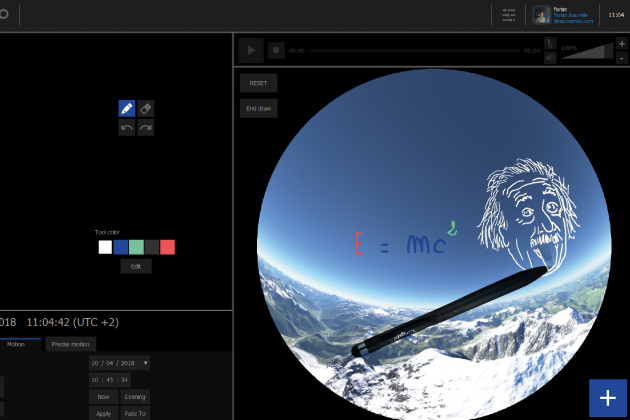Viewport: 630px width, 420px height.
Task: Click the Einstein sketch in the dome preview
Action: [528, 215]
